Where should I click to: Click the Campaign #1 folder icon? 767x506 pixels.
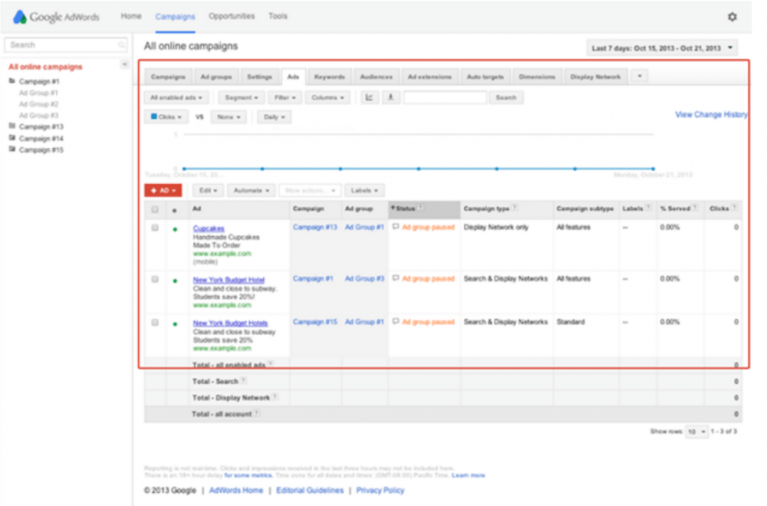12,81
